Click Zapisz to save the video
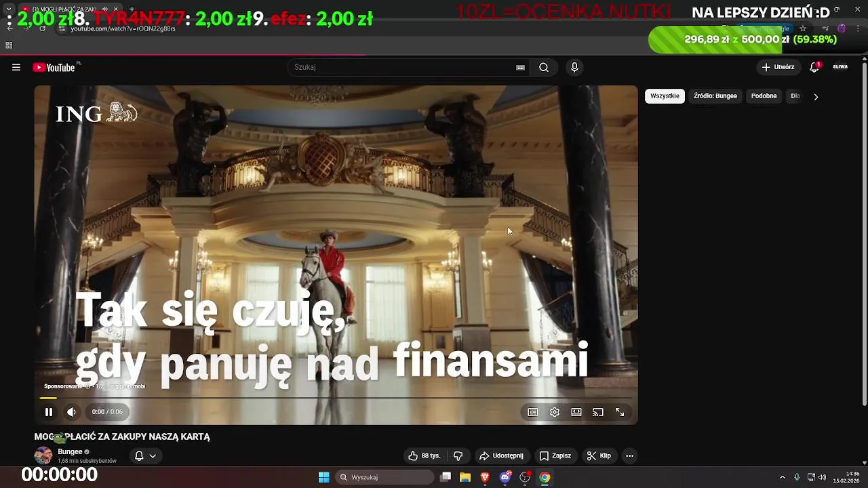 pos(555,456)
